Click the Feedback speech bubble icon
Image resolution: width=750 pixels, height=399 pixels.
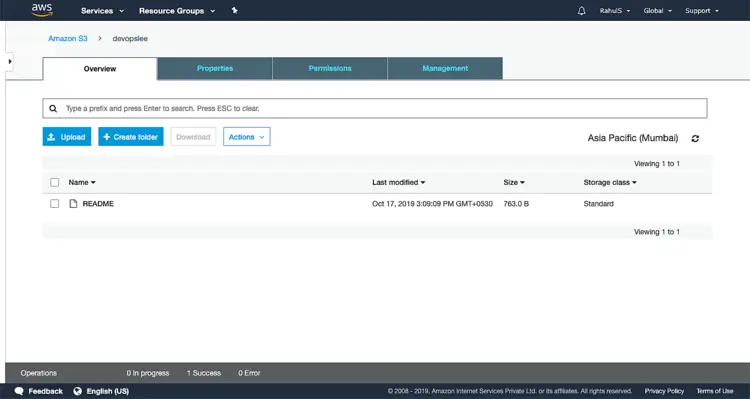click(x=19, y=391)
